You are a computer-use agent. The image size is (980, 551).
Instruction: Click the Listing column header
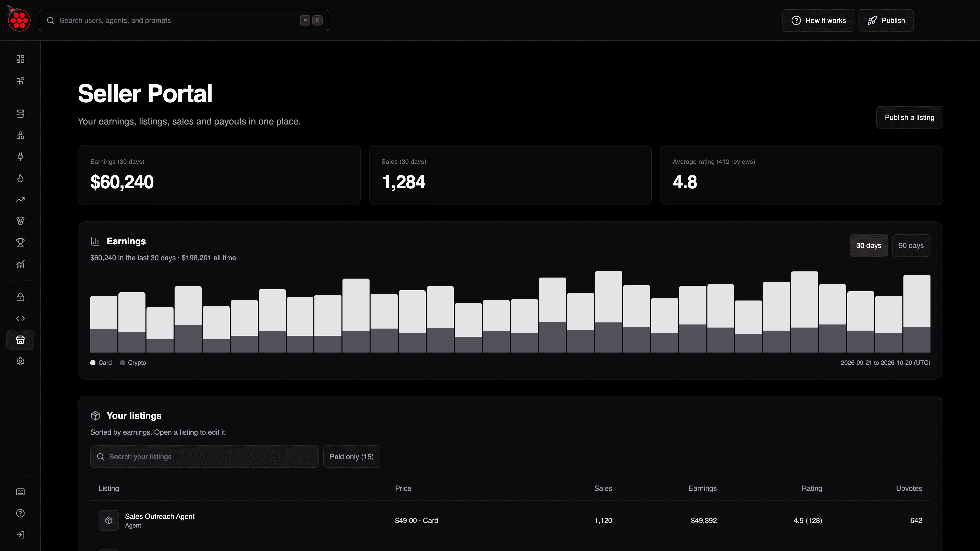pyautogui.click(x=109, y=488)
